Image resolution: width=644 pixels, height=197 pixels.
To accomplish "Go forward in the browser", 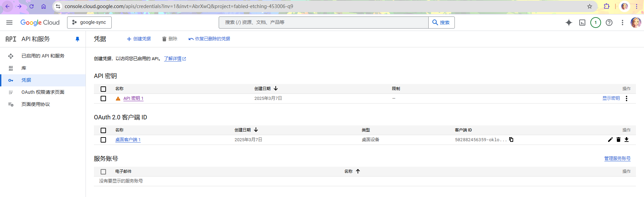I will pos(19,6).
